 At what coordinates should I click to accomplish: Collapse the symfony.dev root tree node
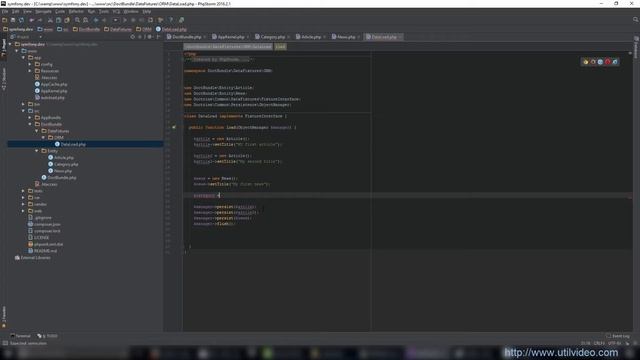(10, 44)
